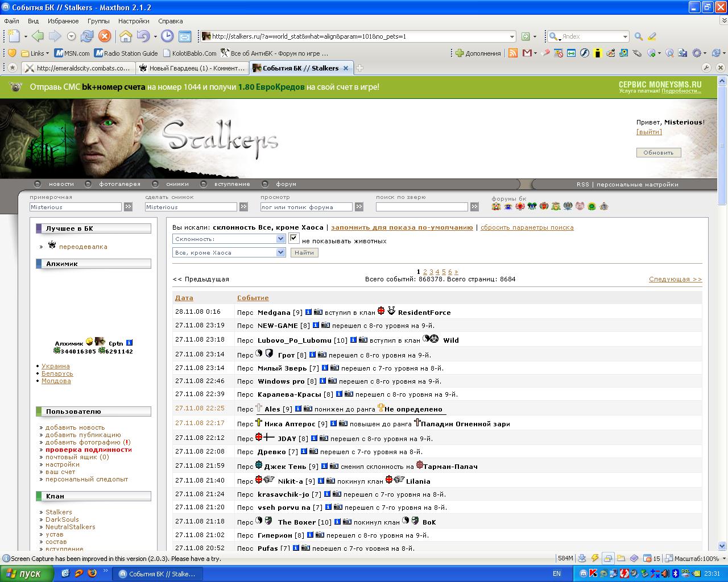Open the Back history dropdown arrow
This screenshot has height=582, width=728.
(72, 36)
